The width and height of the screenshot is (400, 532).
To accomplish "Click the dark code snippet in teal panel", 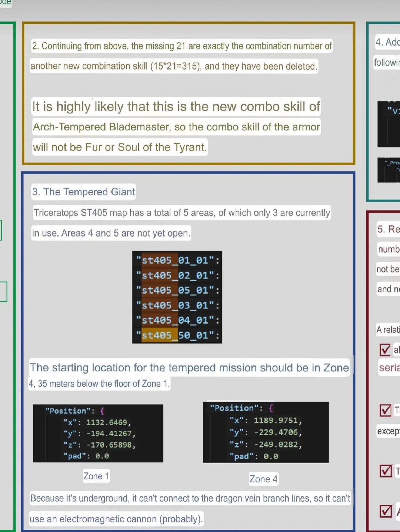I will point(389,124).
